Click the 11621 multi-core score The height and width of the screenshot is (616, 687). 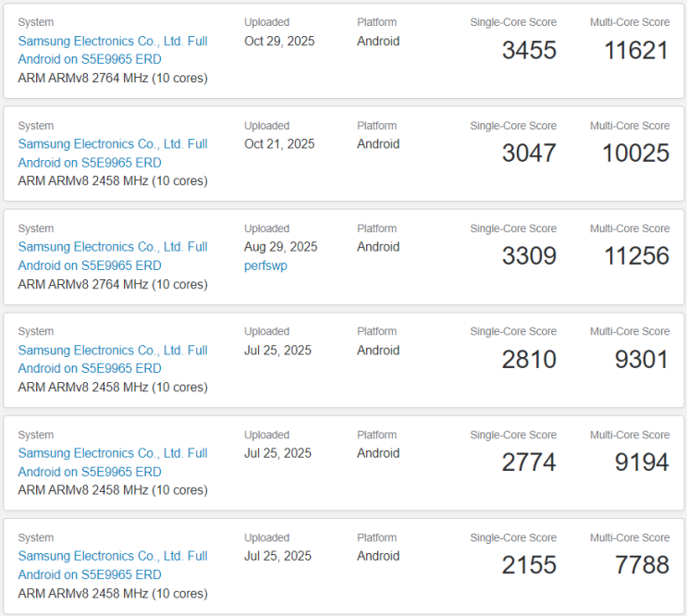click(x=636, y=51)
